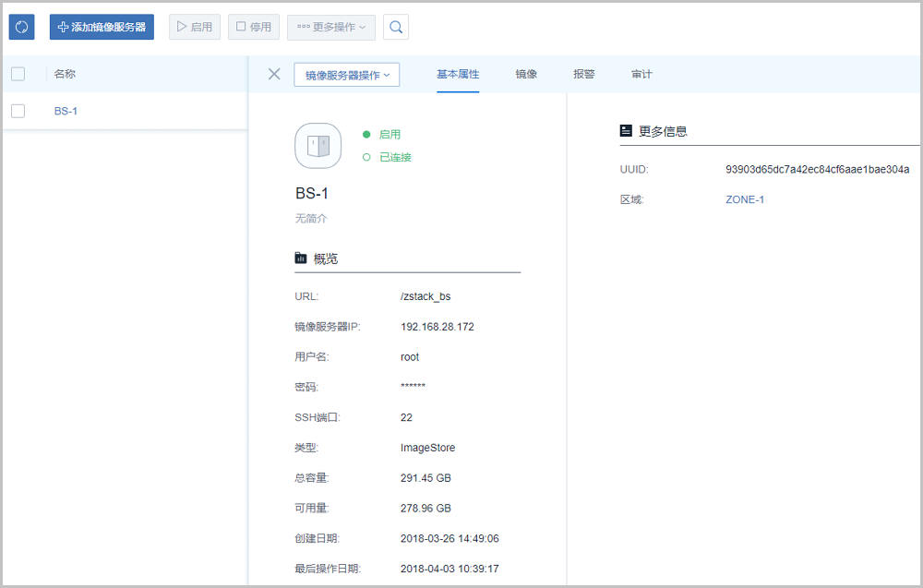Open the search magnifier icon
The width and height of the screenshot is (923, 588).
point(396,27)
